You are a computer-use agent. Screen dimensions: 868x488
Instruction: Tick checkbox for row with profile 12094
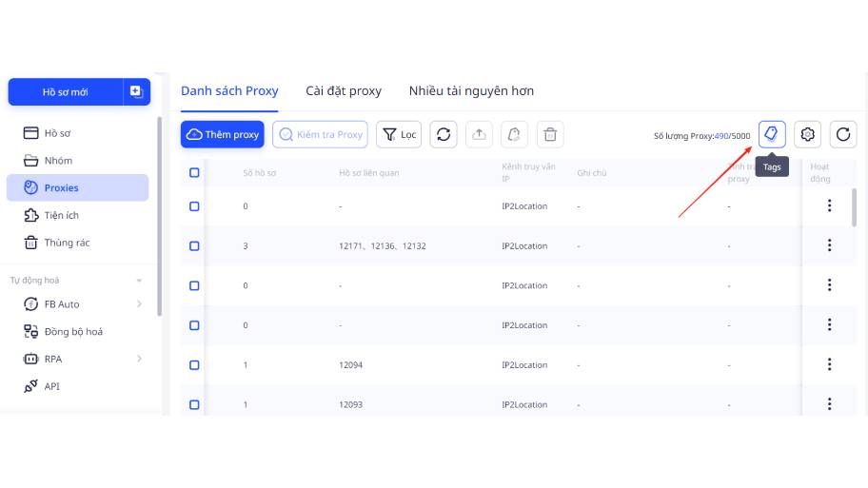[x=194, y=365]
